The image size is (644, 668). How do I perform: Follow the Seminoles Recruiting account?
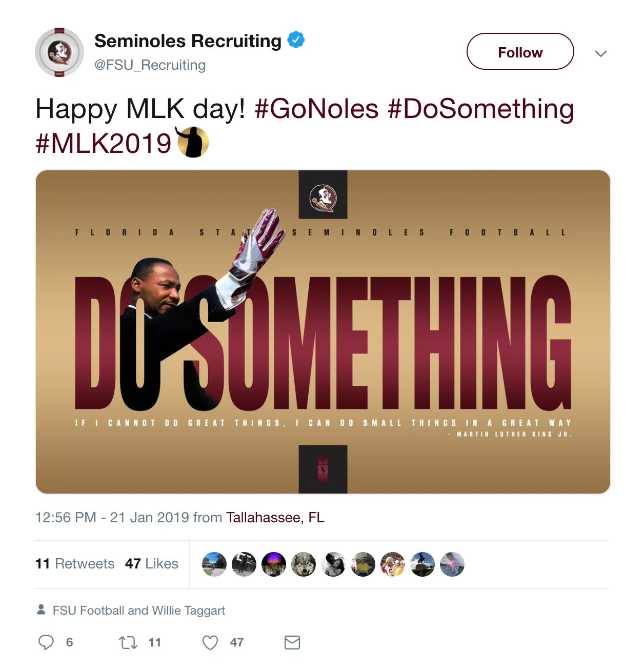tap(519, 52)
